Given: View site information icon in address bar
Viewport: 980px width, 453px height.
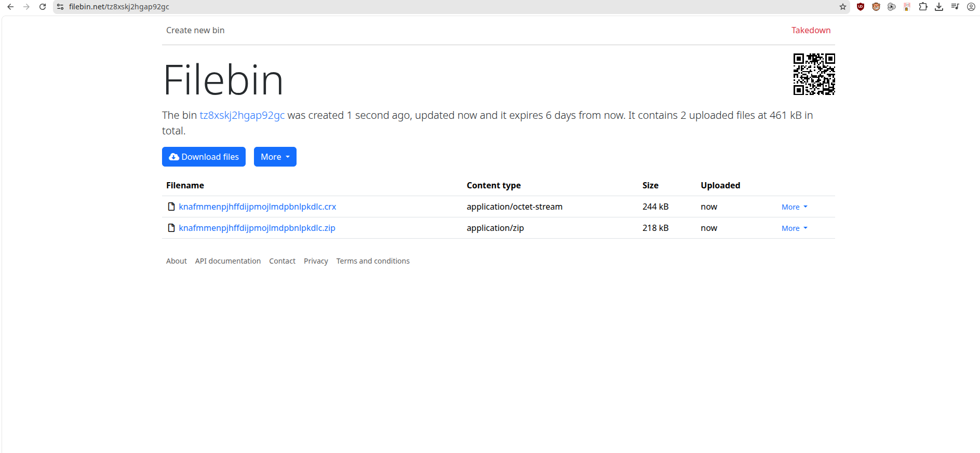Looking at the screenshot, I should pos(60,7).
